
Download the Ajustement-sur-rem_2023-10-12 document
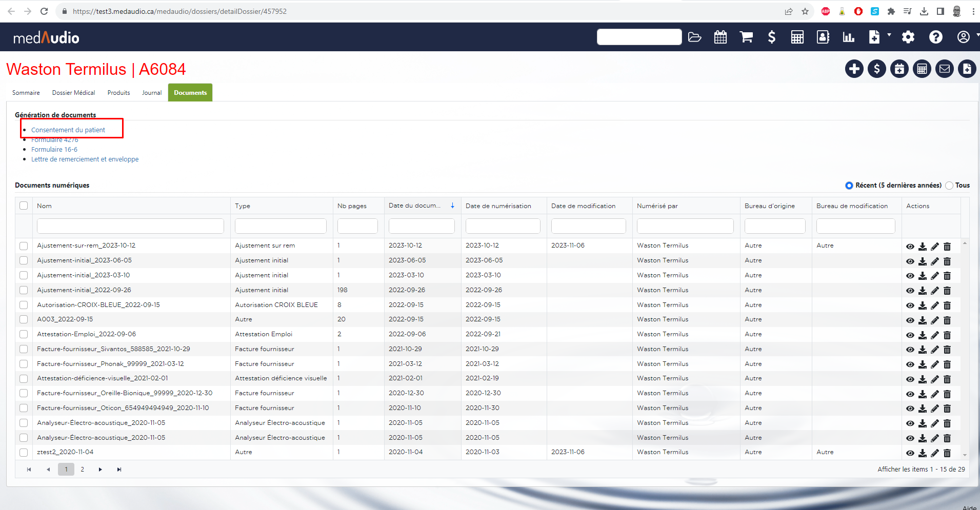pos(922,247)
